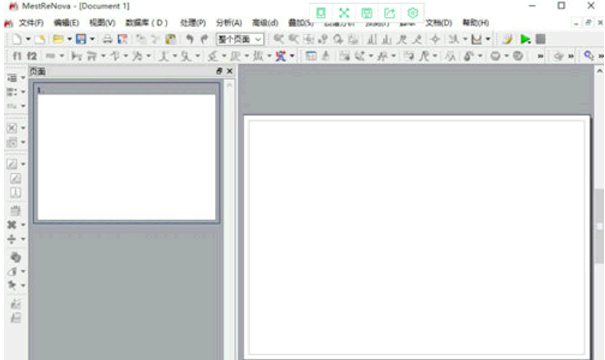
Task: Open the 编辑(E) menu
Action: click(66, 23)
